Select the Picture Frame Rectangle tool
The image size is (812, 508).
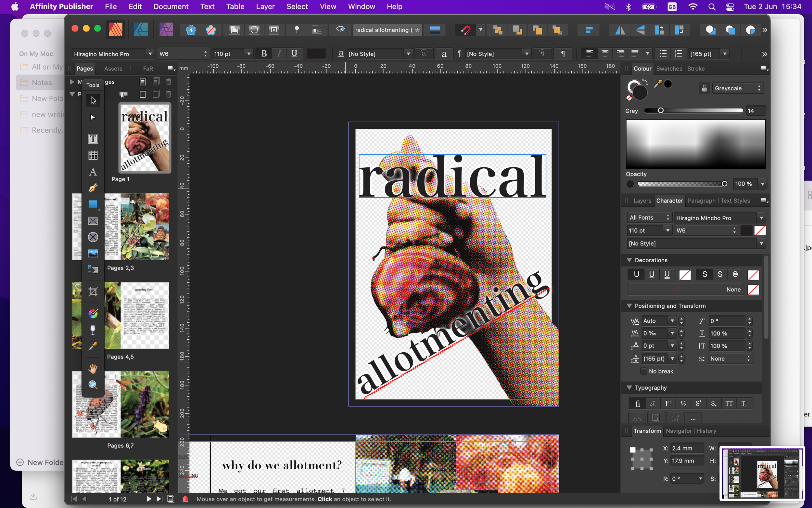93,221
